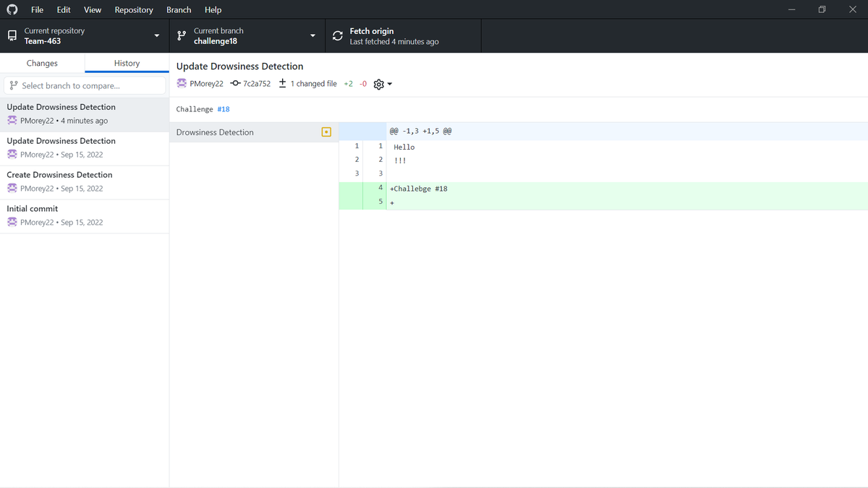Open the File menu

(x=37, y=9)
